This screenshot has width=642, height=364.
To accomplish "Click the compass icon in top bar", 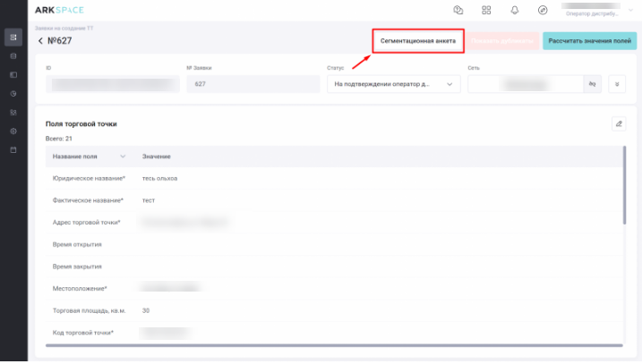I will [x=542, y=11].
